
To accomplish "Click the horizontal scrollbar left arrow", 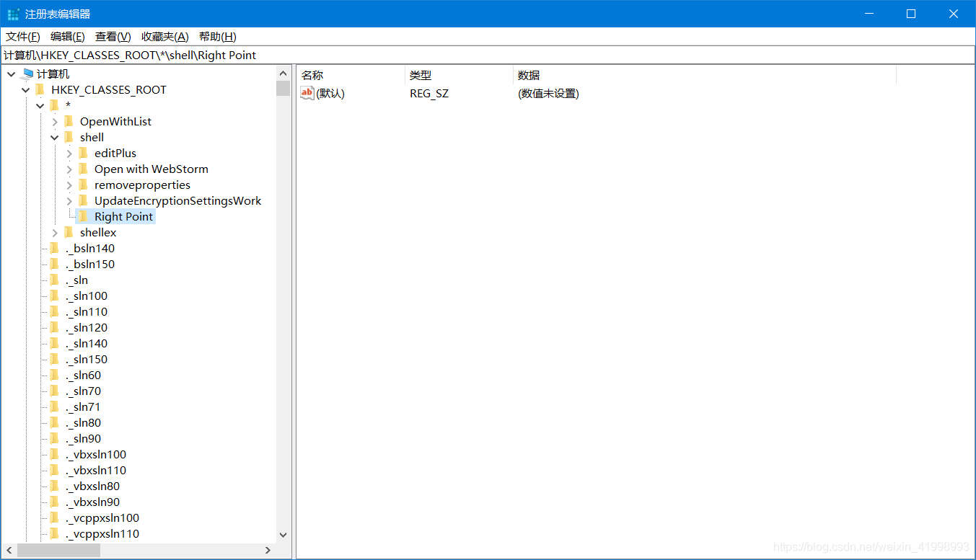I will (x=9, y=550).
